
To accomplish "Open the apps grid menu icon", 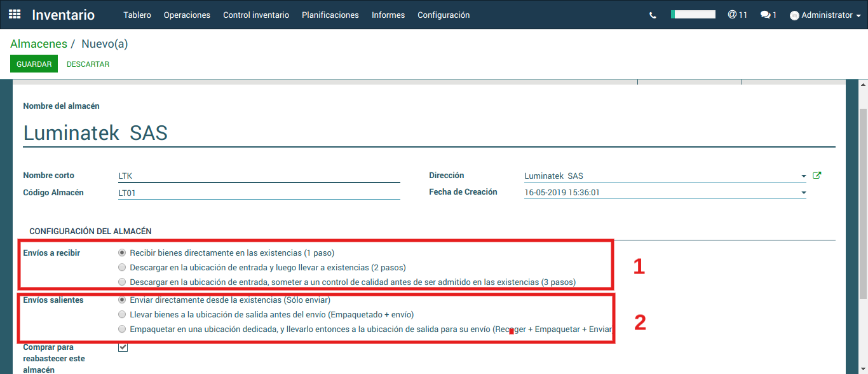I will click(15, 15).
